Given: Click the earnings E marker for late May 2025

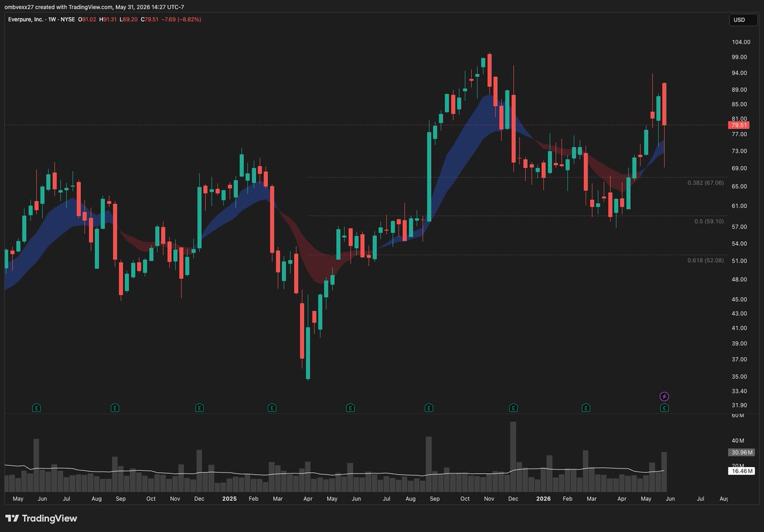Looking at the screenshot, I should 350,407.
